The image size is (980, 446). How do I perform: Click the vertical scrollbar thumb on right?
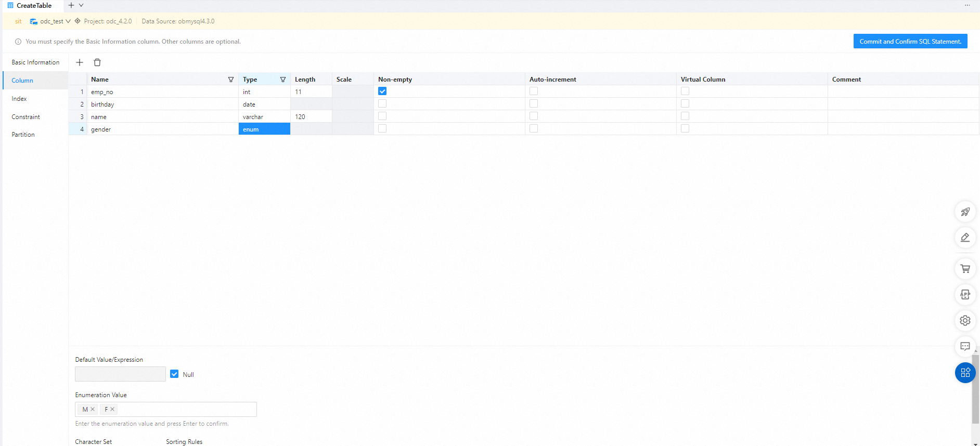click(975, 390)
